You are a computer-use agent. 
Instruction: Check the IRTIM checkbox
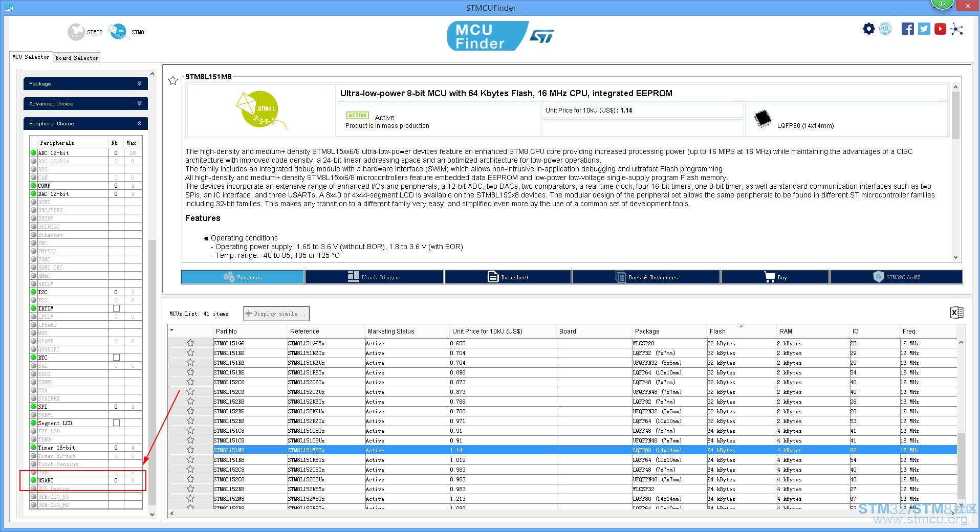[116, 308]
